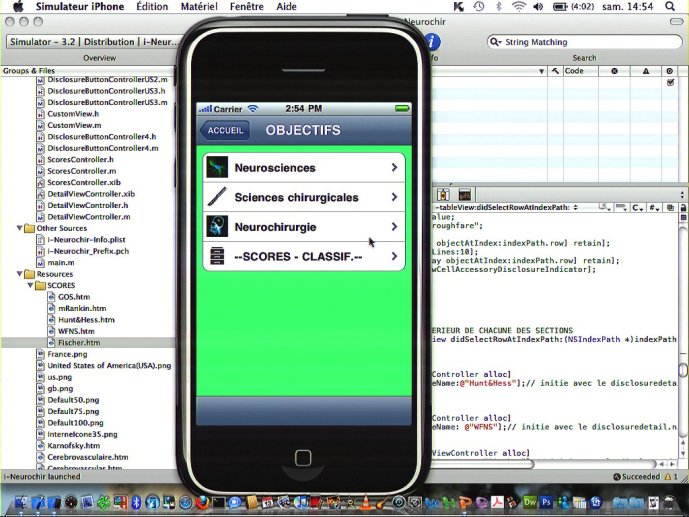Click the warnings triangle column header
This screenshot has height=517, width=689.
646,71
